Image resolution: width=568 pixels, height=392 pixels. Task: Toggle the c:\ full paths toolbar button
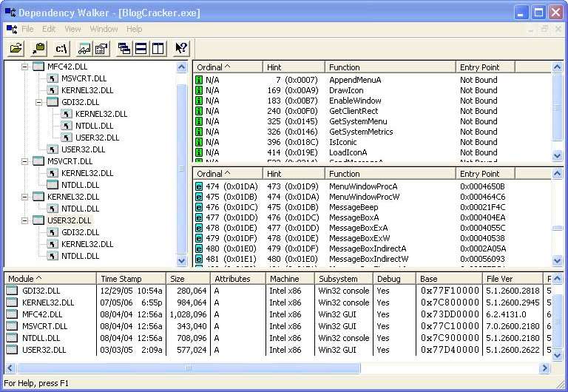pyautogui.click(x=61, y=48)
